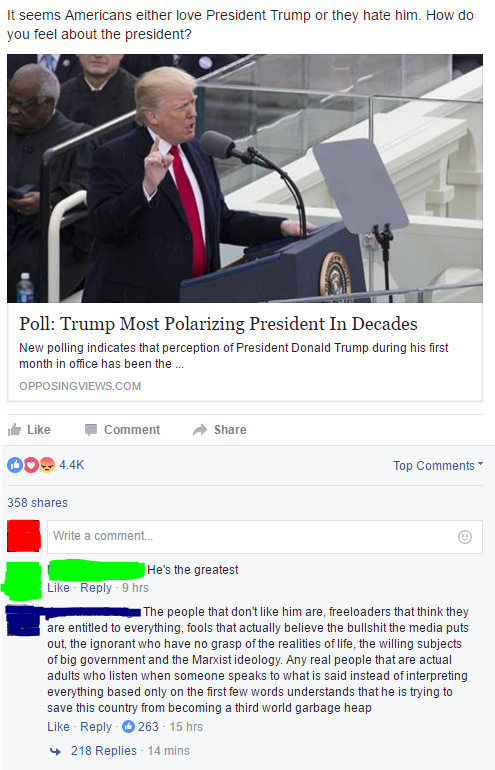Click the reply arrow icon beside 218 Replies
This screenshot has width=495, height=770.
click(x=55, y=751)
